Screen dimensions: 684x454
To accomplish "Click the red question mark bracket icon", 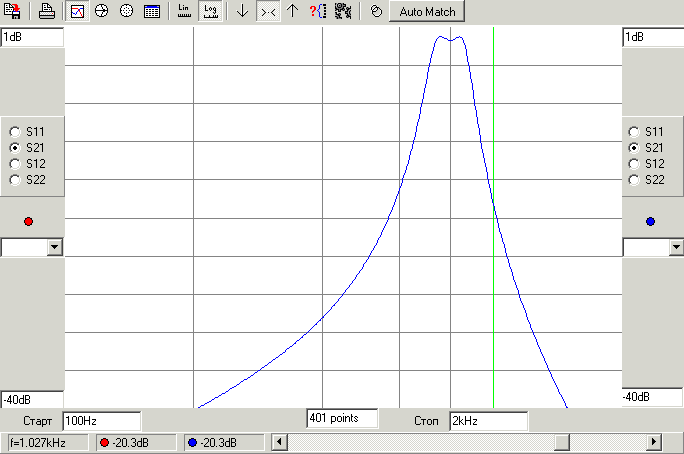I will (x=318, y=11).
